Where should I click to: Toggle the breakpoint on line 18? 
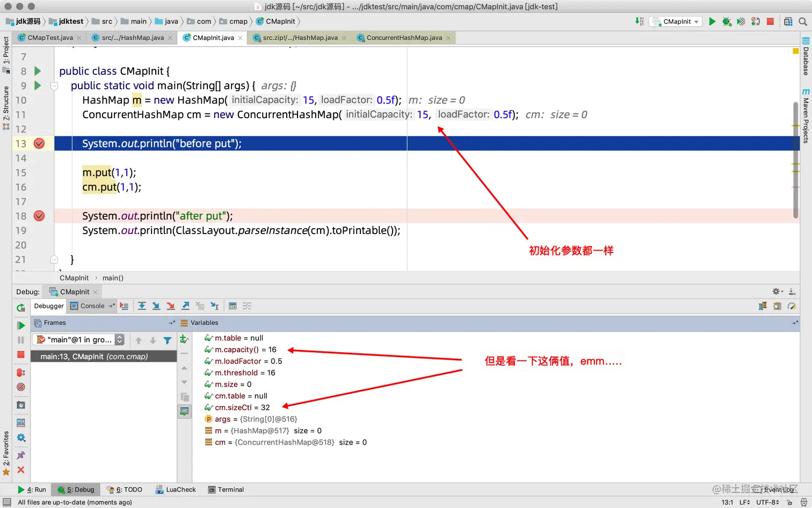(39, 216)
